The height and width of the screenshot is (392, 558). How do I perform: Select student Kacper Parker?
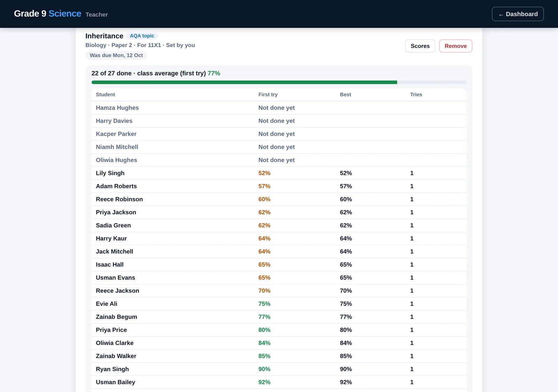(x=116, y=134)
